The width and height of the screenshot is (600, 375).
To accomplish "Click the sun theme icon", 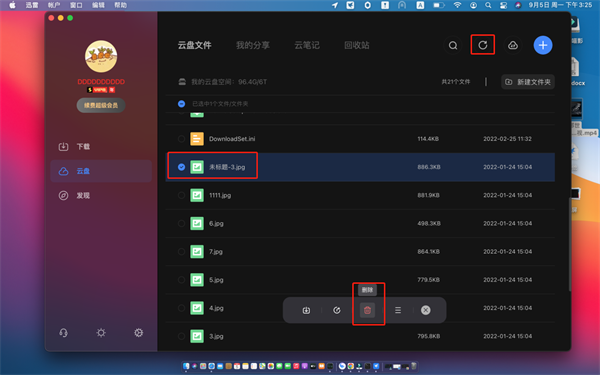I will 101,333.
